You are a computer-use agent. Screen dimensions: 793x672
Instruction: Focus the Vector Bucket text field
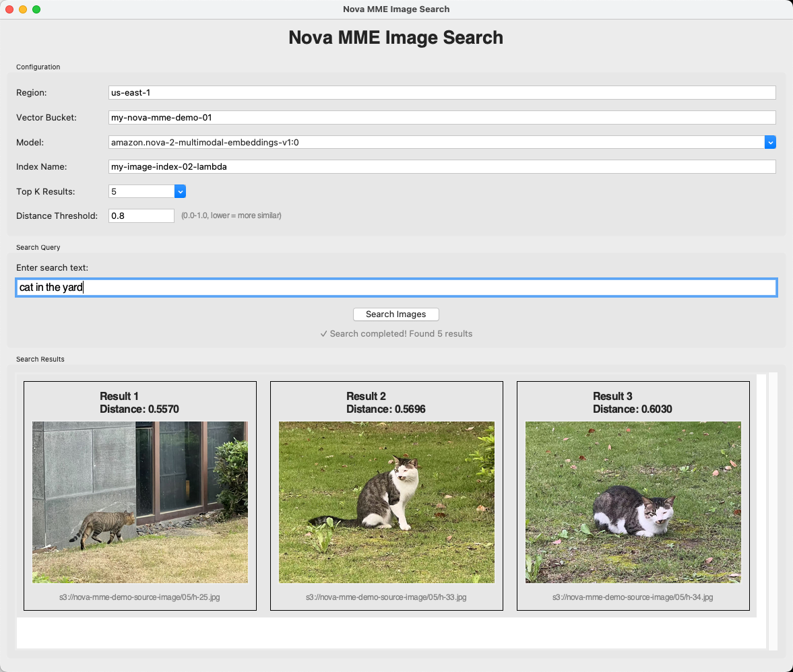(x=441, y=118)
